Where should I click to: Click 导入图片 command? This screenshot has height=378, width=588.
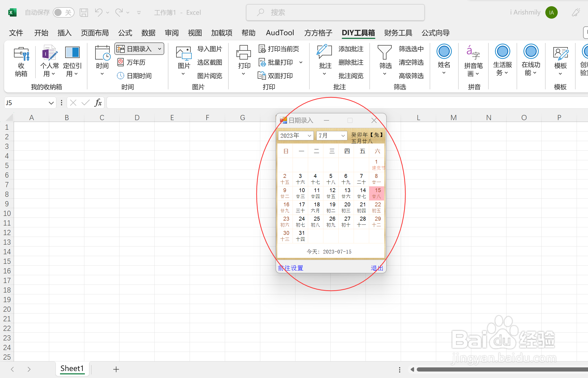[x=210, y=49]
